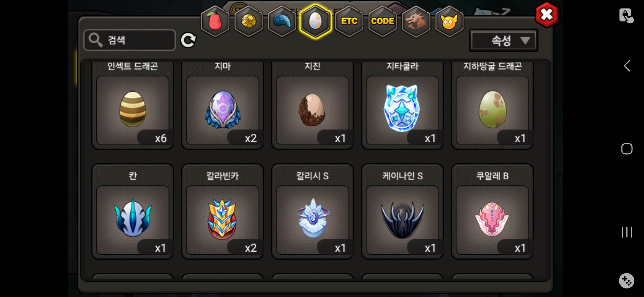
Task: Click the 검색 search field
Action: click(x=130, y=40)
